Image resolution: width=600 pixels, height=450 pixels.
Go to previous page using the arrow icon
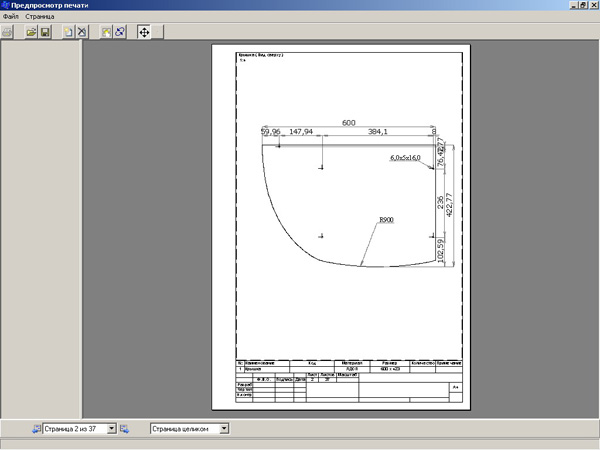(x=36, y=429)
